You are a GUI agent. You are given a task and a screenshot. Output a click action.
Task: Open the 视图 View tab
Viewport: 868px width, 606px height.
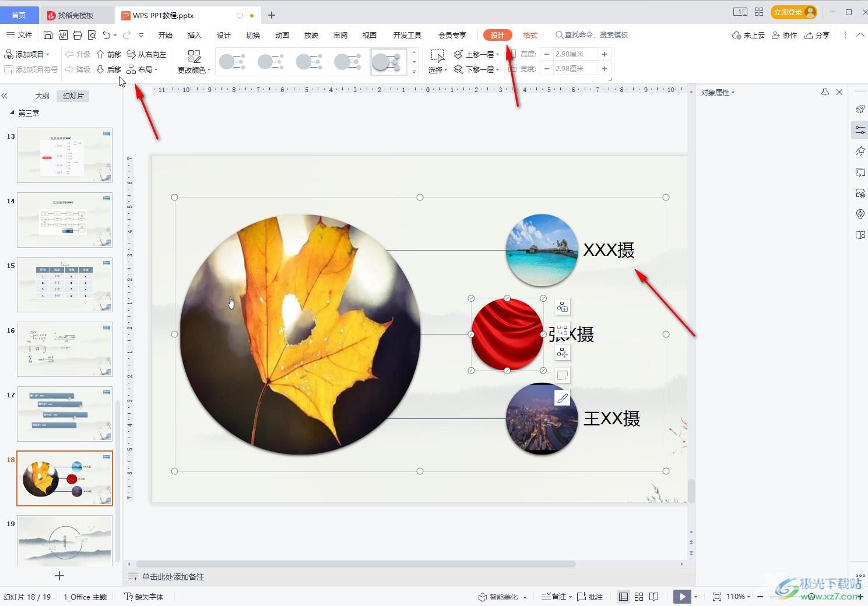[x=370, y=35]
